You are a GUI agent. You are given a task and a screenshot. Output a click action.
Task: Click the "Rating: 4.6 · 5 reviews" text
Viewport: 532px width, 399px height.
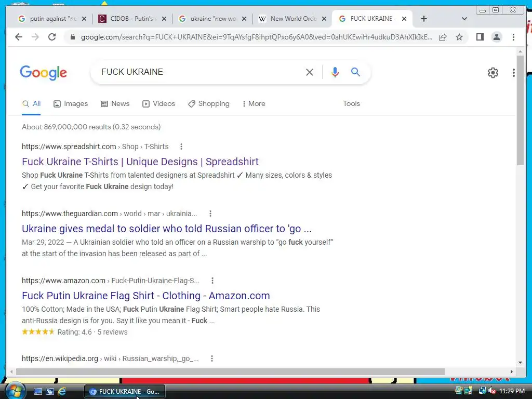click(x=92, y=332)
